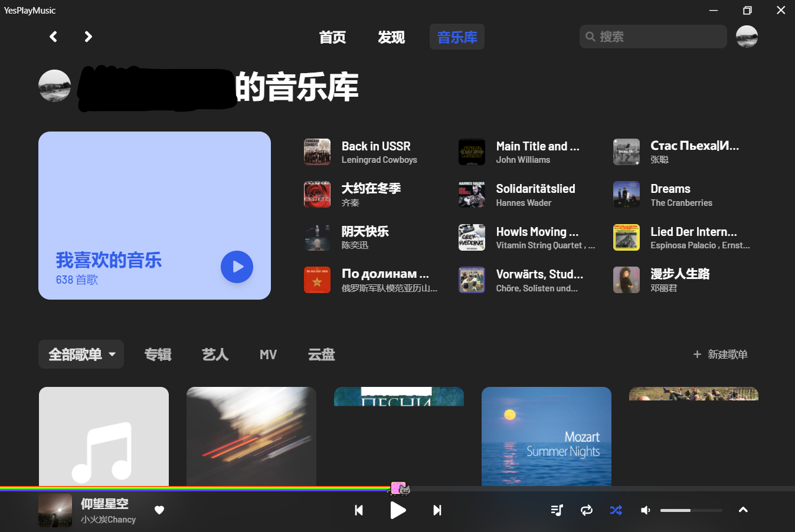The height and width of the screenshot is (532, 795).
Task: Open the 全部歌单 filter dropdown
Action: 81,354
